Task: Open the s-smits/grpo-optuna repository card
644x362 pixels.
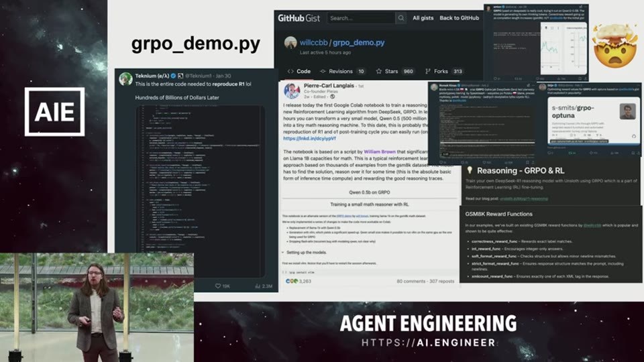Action: [594, 120]
